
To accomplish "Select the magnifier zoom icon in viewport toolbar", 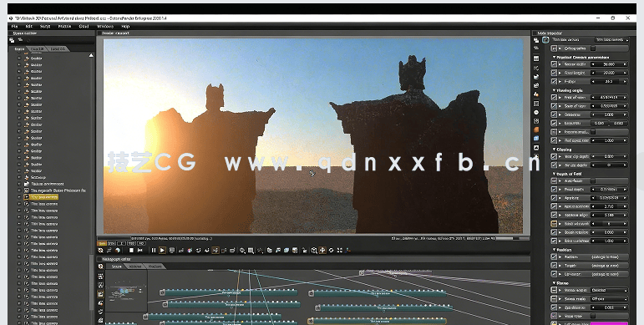I will pyautogui.click(x=242, y=250).
